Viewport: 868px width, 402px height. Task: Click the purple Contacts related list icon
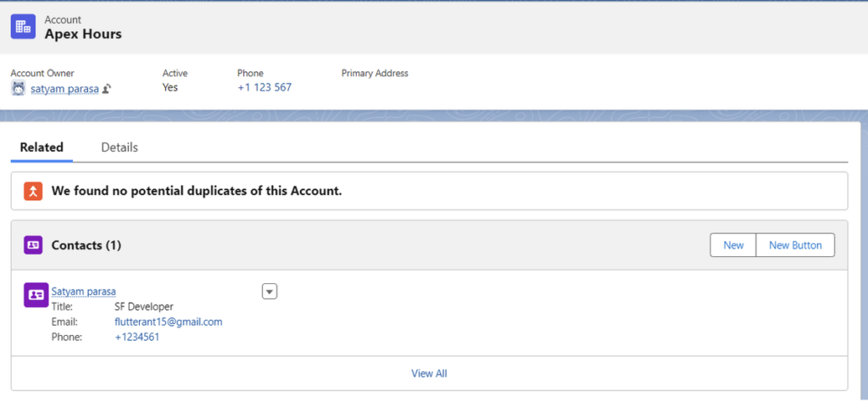(x=33, y=245)
